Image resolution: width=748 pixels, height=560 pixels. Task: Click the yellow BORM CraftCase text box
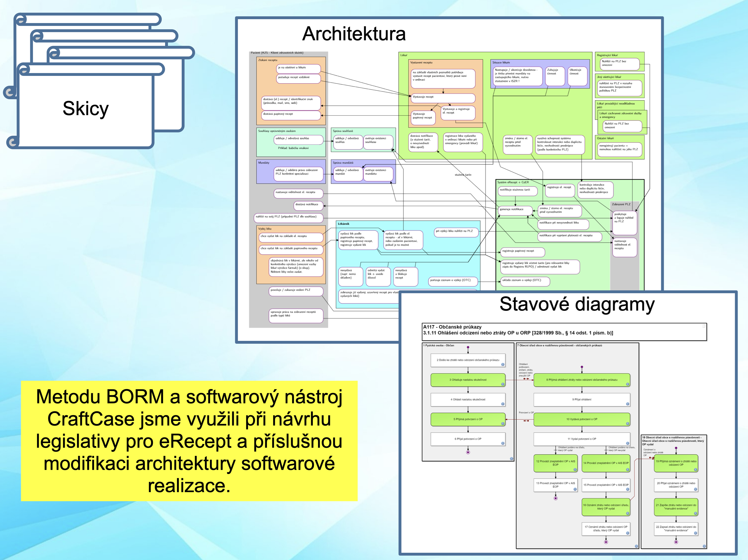pos(189,441)
